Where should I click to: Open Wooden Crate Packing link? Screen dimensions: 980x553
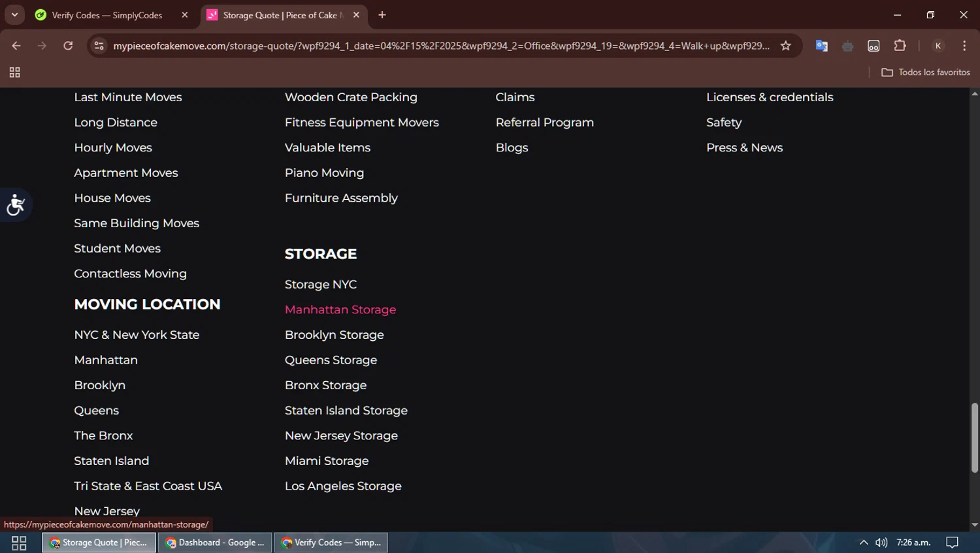point(351,97)
